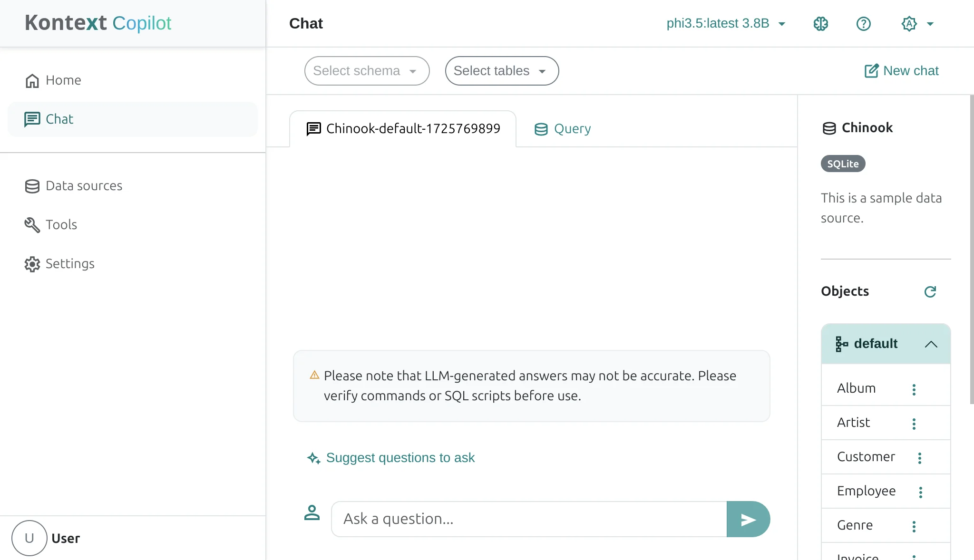
Task: Open the Select tables dropdown
Action: coord(502,71)
